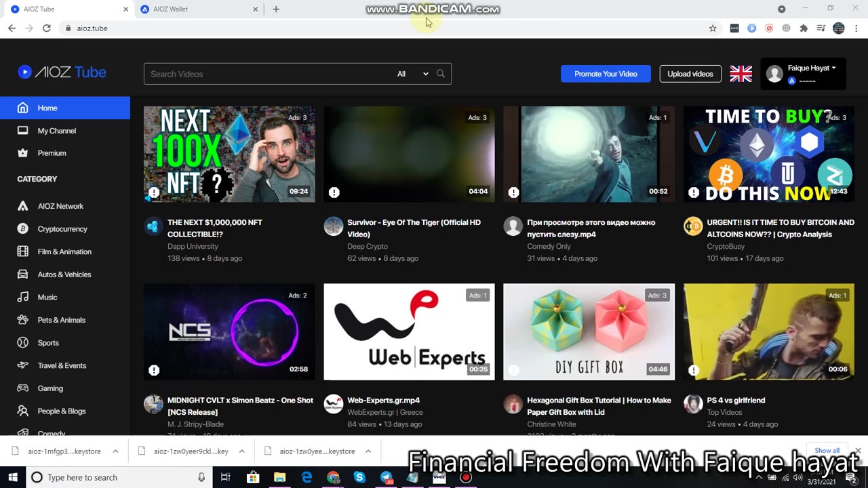Switch to the AIOZ Wallet tab
Viewport: 868px width, 488px height.
[197, 9]
